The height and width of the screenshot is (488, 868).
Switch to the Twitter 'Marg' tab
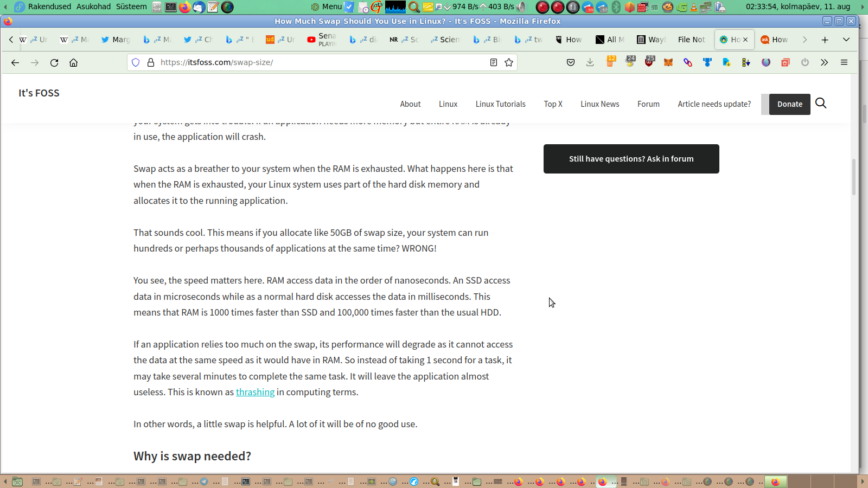[x=116, y=40]
